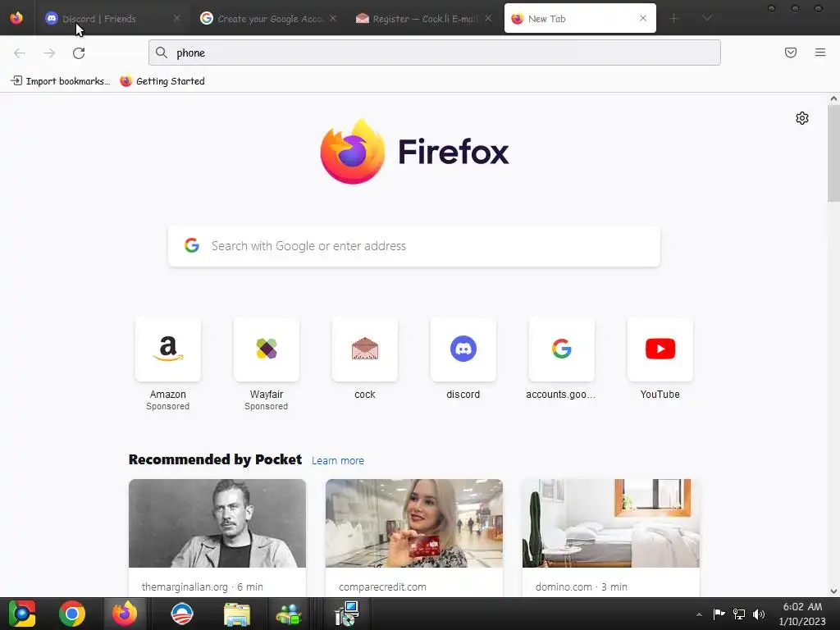Go forward with the forward arrow
840x630 pixels.
click(49, 53)
